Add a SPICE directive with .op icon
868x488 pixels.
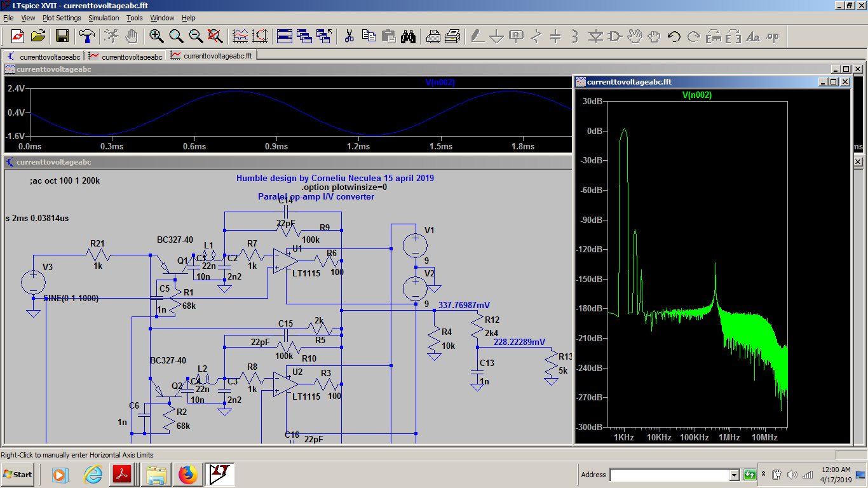pos(772,36)
